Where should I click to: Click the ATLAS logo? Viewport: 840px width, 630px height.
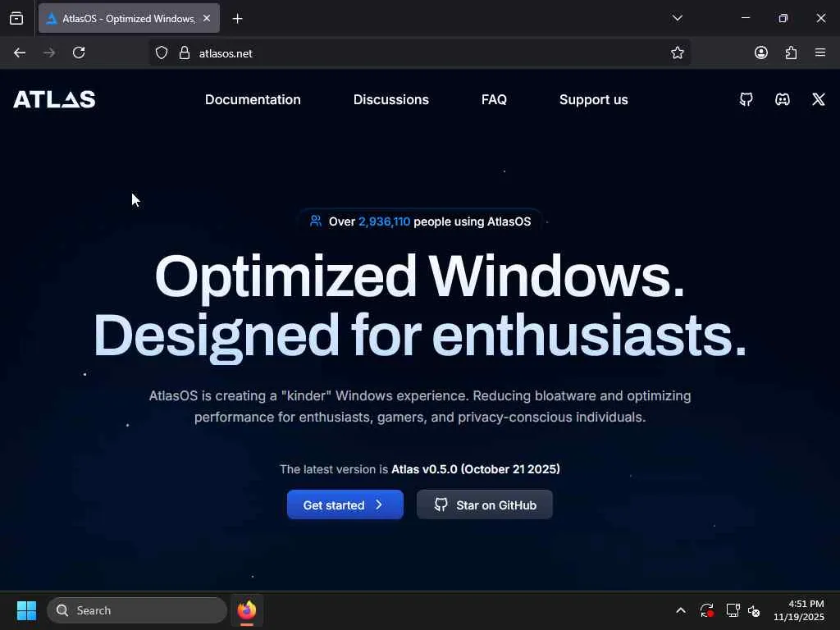coord(54,99)
